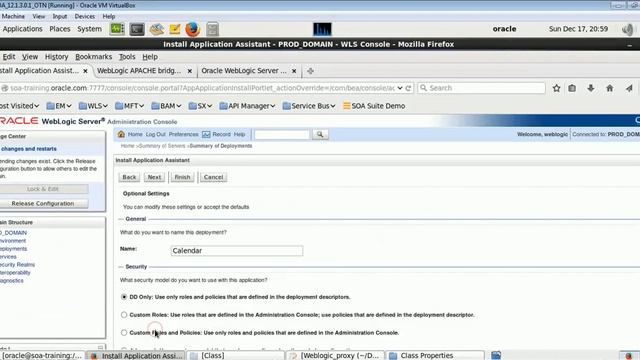The height and width of the screenshot is (360, 640).
Task: Open the green system monitor launcher icon
Action: [x=117, y=29]
